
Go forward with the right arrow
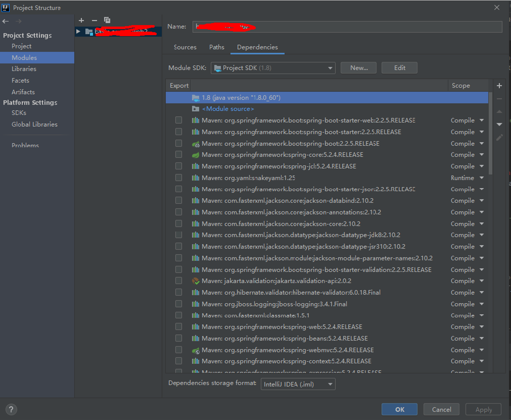tap(19, 21)
